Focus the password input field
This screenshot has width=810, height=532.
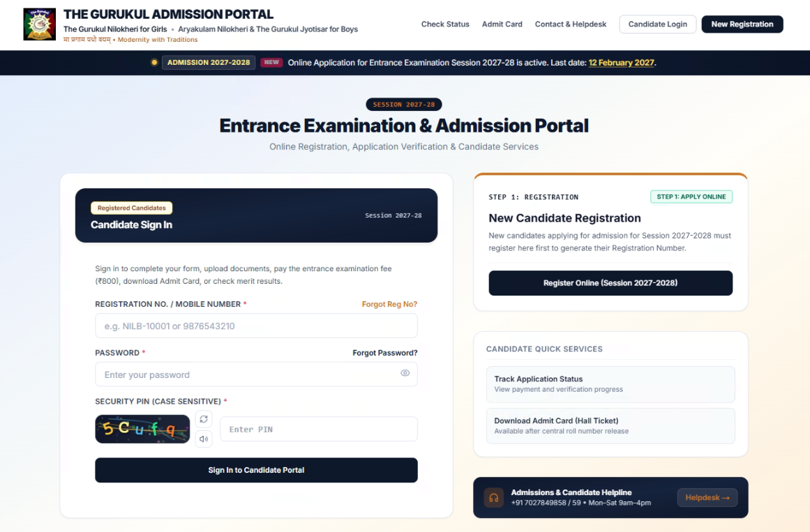click(x=256, y=374)
